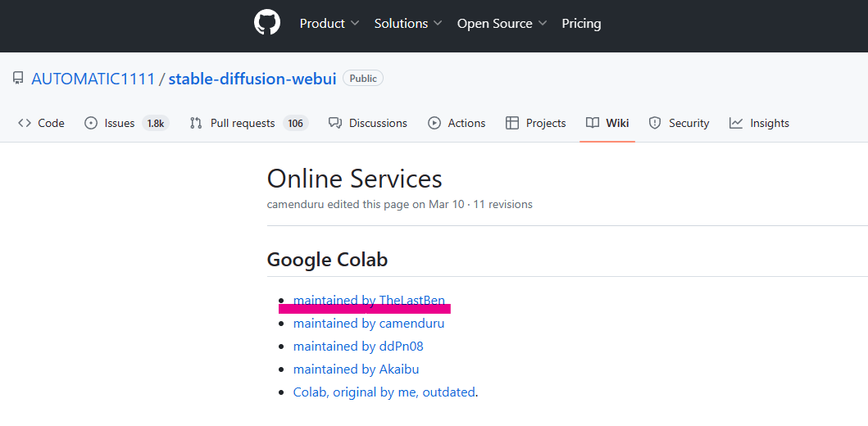Click the Discussions speech bubble icon
This screenshot has height=426, width=868.
click(335, 123)
